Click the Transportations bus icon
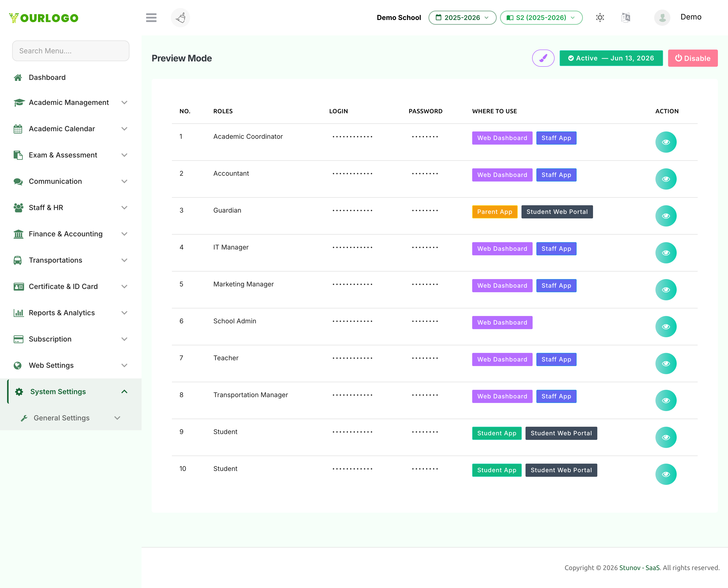The height and width of the screenshot is (588, 728). click(x=18, y=260)
